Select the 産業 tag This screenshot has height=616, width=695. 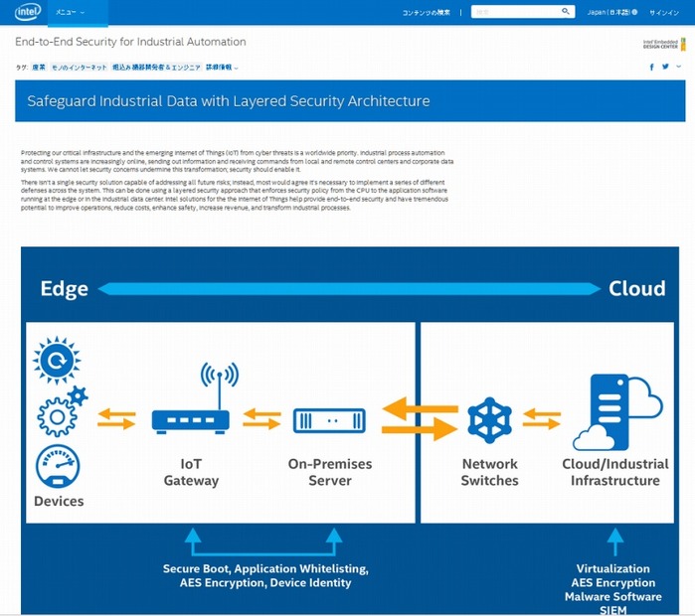[39, 68]
